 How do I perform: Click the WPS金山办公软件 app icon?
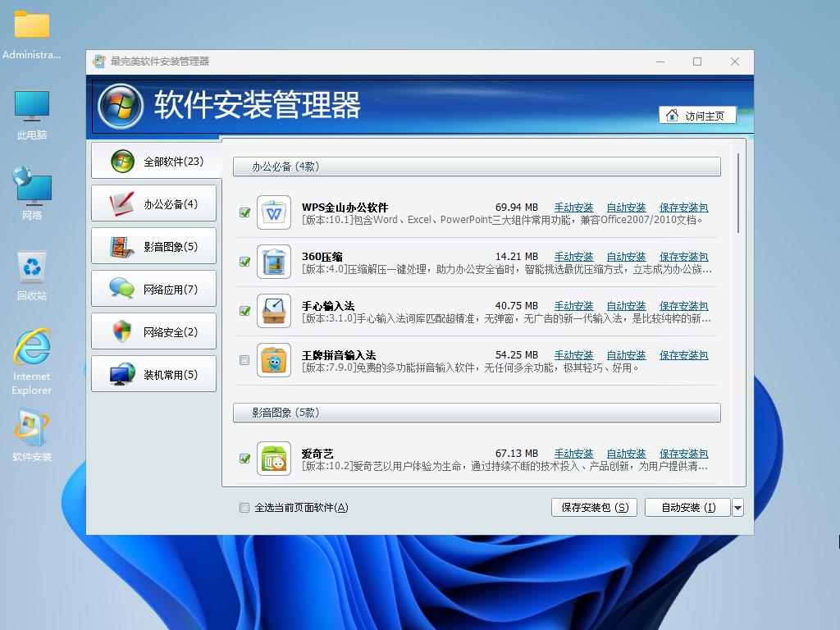tap(274, 213)
